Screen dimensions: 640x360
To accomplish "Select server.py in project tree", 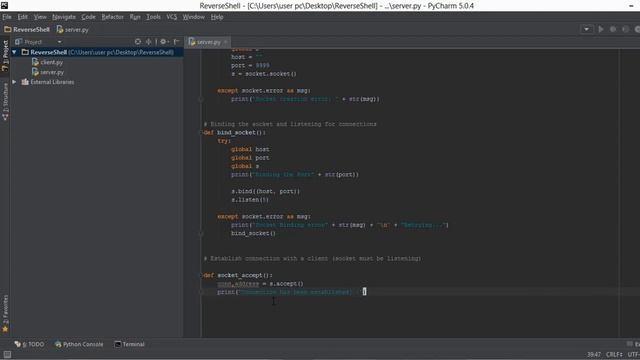I will click(x=48, y=72).
